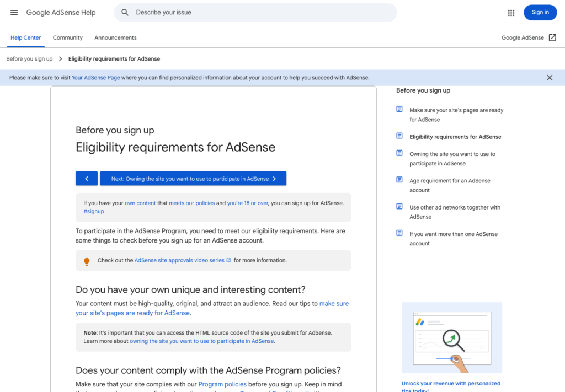Click article icon next to Eligibility requirements
The height and width of the screenshot is (392, 565).
tap(399, 136)
